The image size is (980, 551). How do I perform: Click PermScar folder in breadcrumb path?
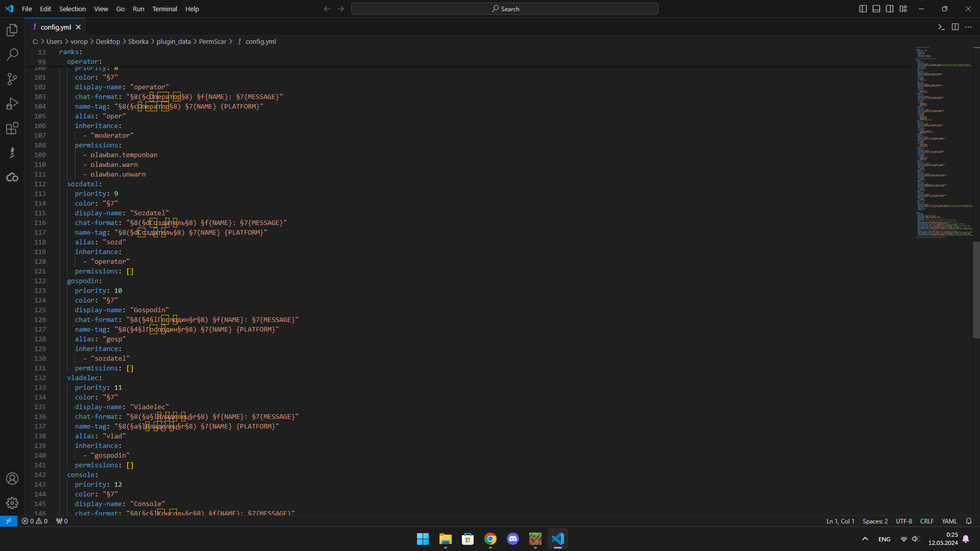click(x=212, y=41)
